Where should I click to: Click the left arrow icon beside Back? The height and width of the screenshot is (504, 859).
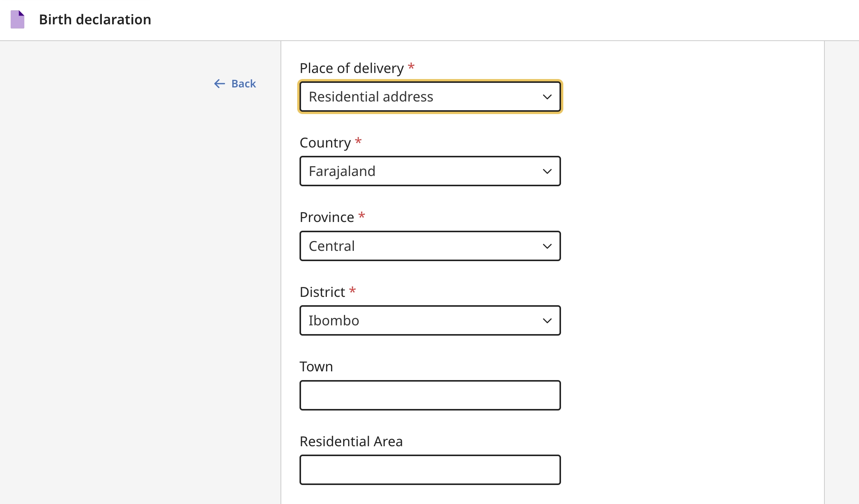click(219, 84)
